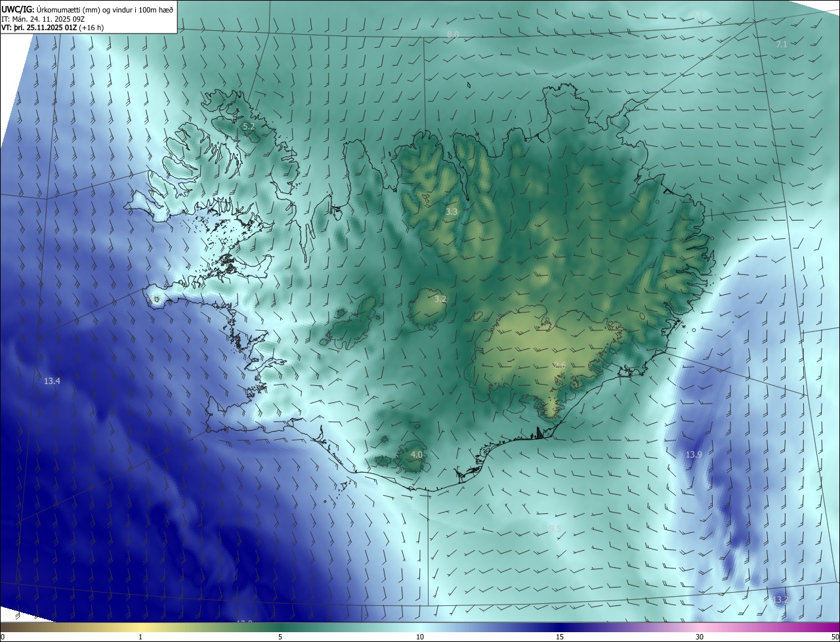Click the 9.5 value label south of Iceland
Viewport: 840px width, 642px height.
pos(555,528)
